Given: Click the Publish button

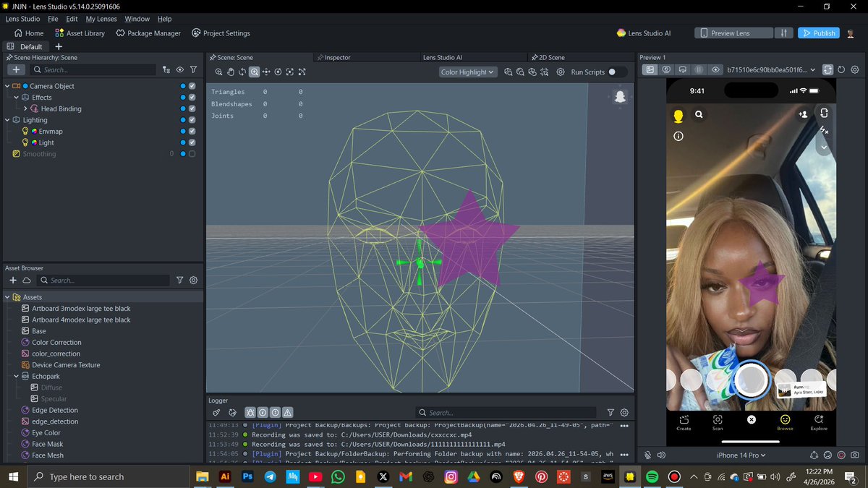Looking at the screenshot, I should click(819, 33).
